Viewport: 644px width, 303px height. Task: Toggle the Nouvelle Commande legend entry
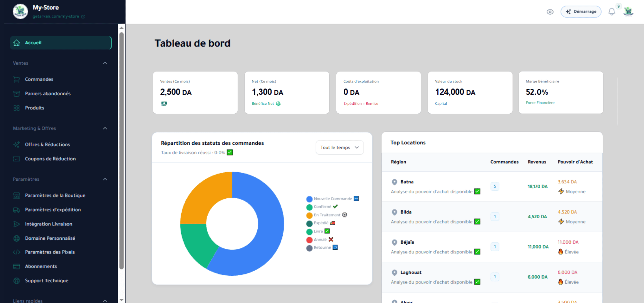point(333,199)
